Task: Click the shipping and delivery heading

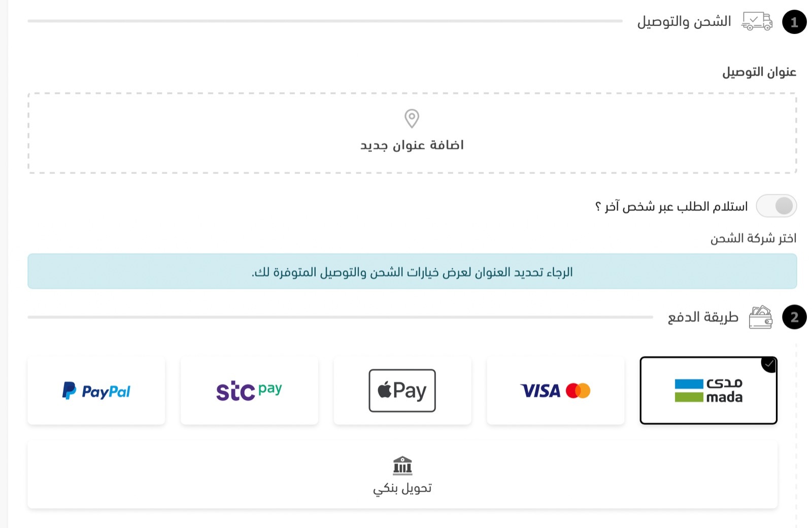Action: pos(684,22)
